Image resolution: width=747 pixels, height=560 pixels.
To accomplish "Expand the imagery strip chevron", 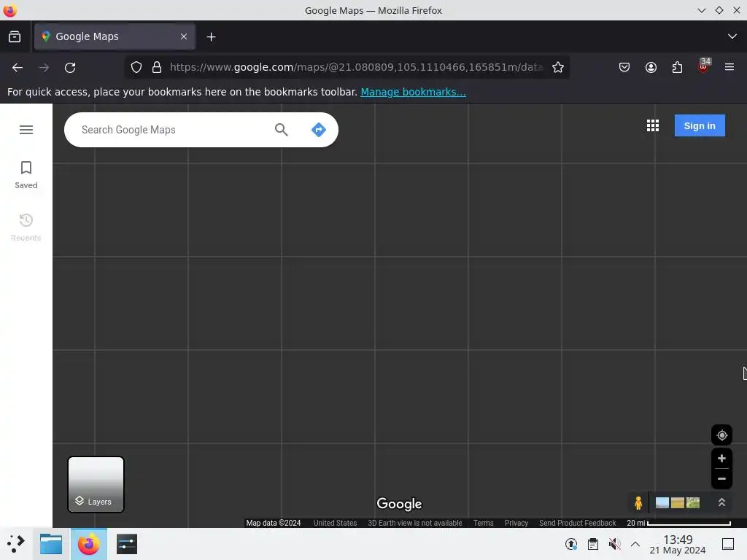I will tap(721, 502).
